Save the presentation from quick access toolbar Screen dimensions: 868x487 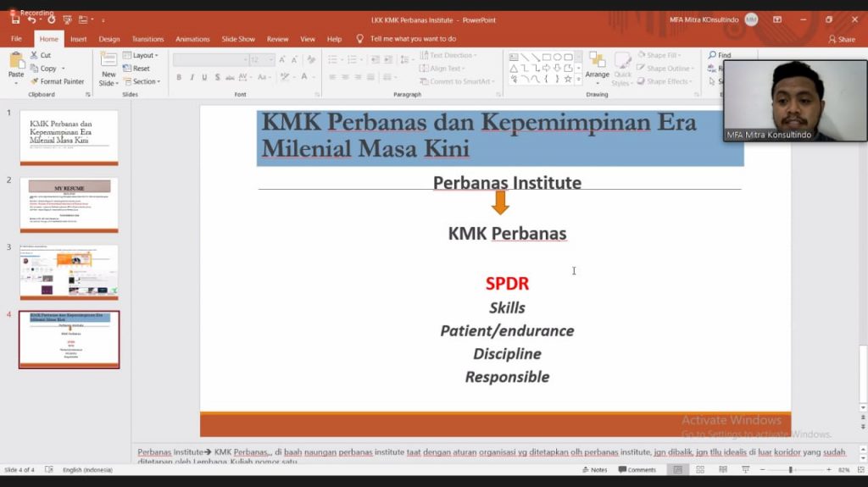click(15, 20)
